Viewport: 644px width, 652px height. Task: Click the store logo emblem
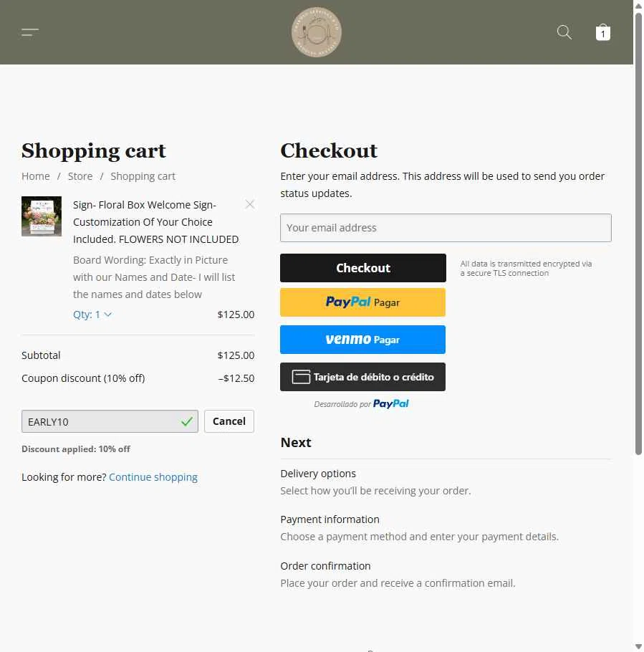coord(317,32)
